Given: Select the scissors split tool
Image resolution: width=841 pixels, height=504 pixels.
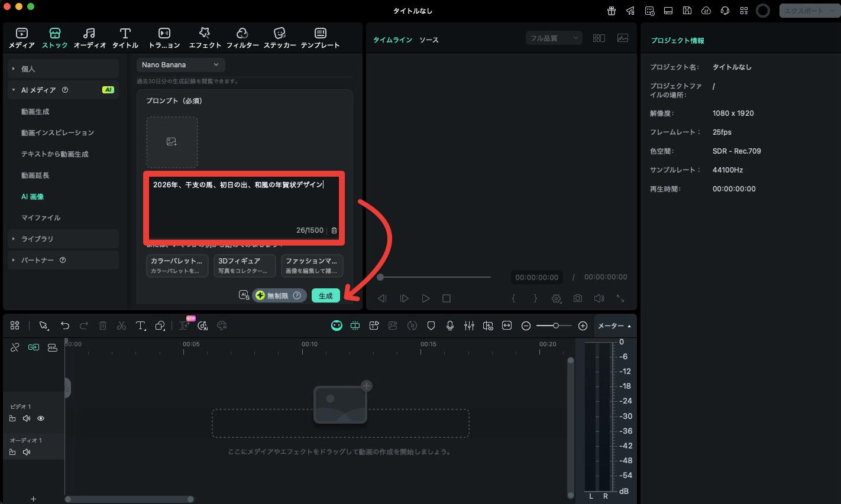Looking at the screenshot, I should [x=121, y=326].
